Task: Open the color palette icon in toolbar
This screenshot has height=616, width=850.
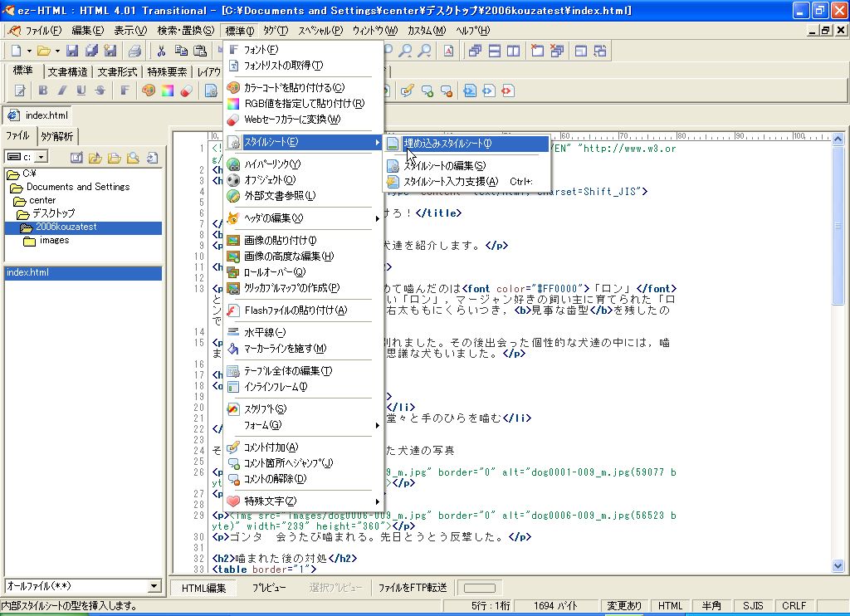Action: [x=149, y=90]
